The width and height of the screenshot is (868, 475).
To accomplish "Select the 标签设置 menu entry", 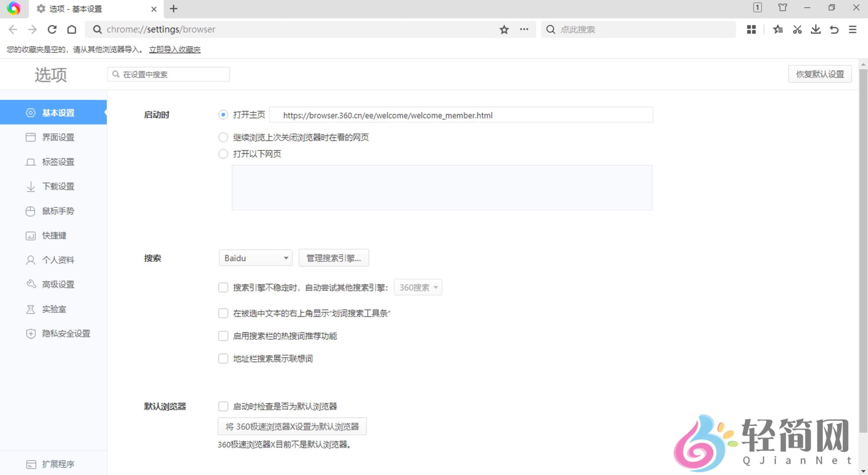I will tap(58, 162).
